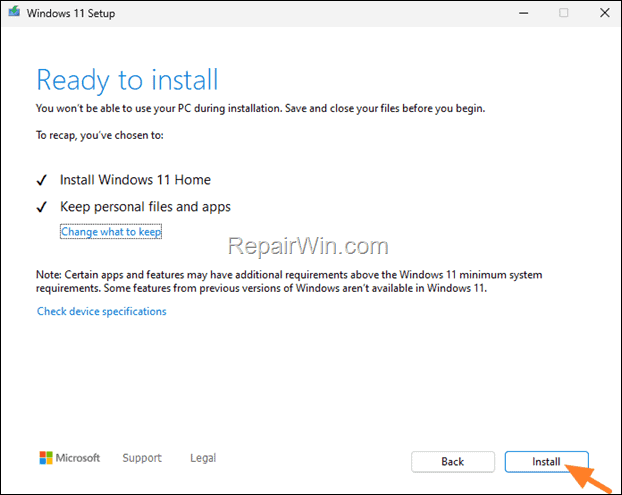Click the note about additional requirements
Image resolution: width=622 pixels, height=495 pixels.
pos(289,281)
